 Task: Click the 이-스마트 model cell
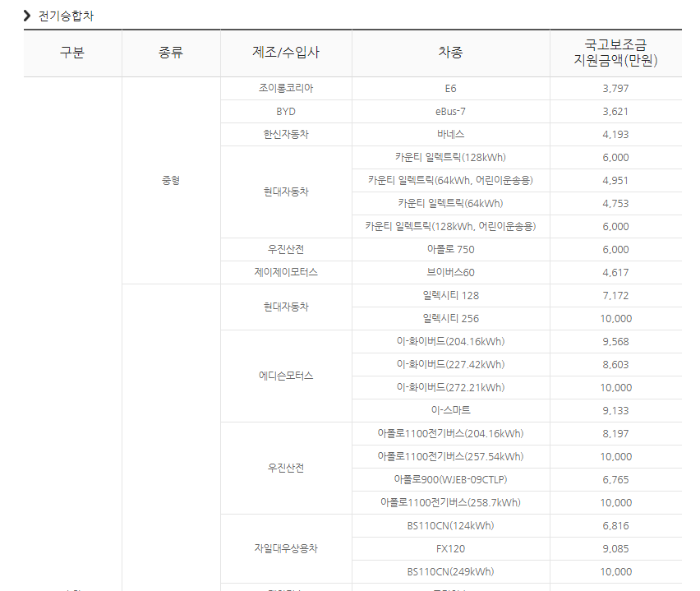[450, 410]
